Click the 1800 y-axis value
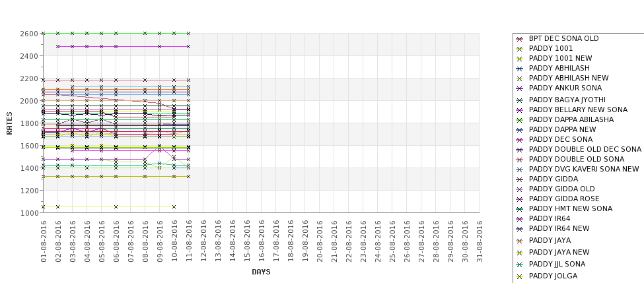The height and width of the screenshot is (283, 644). (x=29, y=123)
